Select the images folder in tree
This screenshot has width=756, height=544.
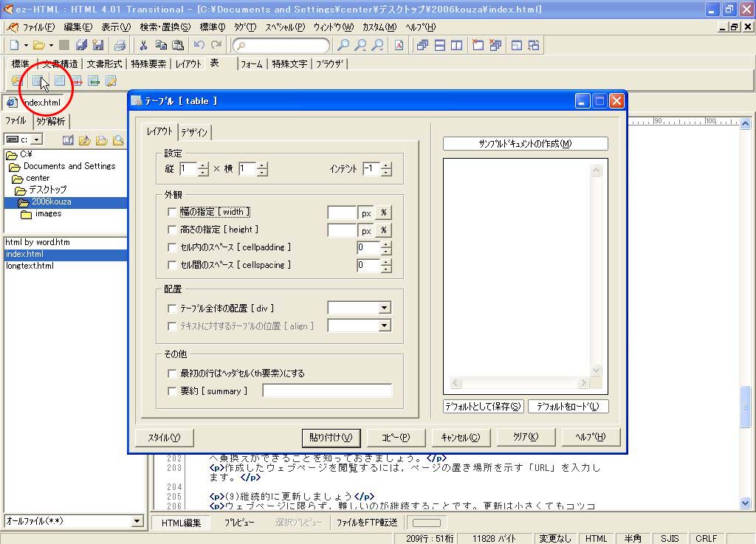point(48,213)
